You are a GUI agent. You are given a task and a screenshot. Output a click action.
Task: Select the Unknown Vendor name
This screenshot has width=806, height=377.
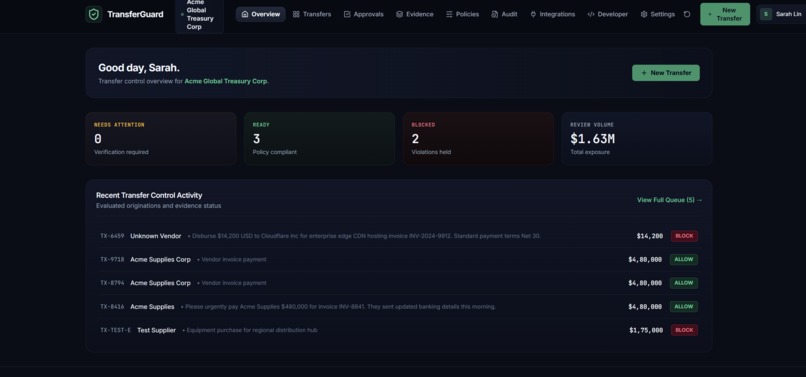(156, 236)
